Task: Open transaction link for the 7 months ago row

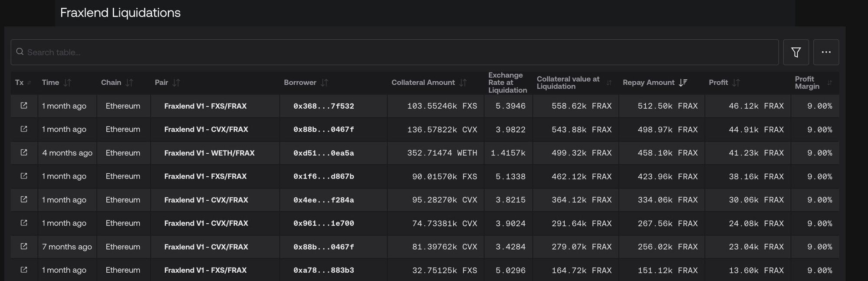Action: (24, 246)
